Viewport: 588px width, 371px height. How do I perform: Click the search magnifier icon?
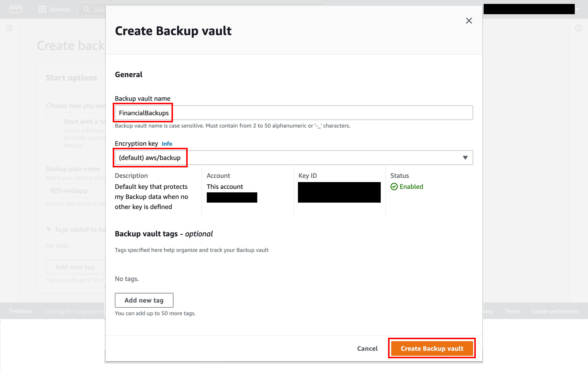86,9
